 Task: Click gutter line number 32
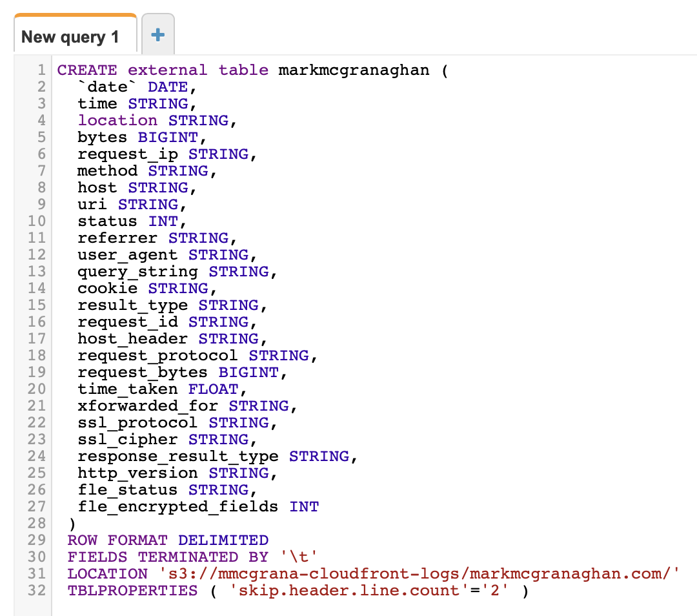point(37,591)
